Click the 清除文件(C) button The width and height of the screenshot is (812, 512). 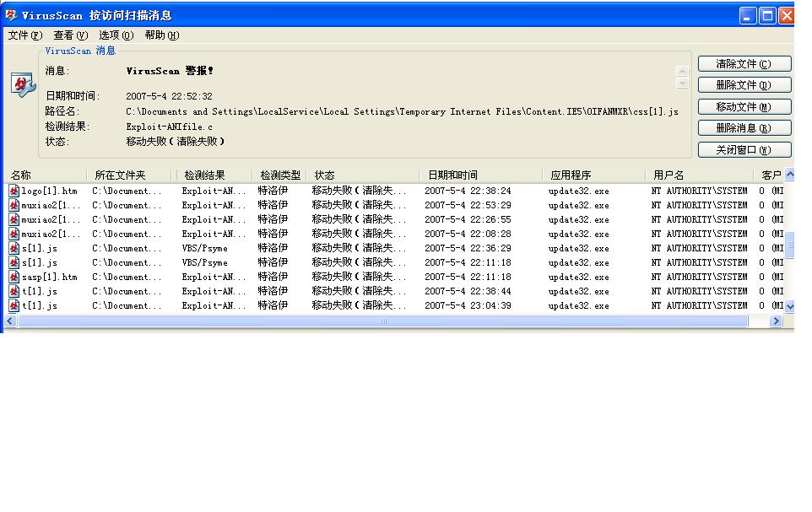point(744,63)
